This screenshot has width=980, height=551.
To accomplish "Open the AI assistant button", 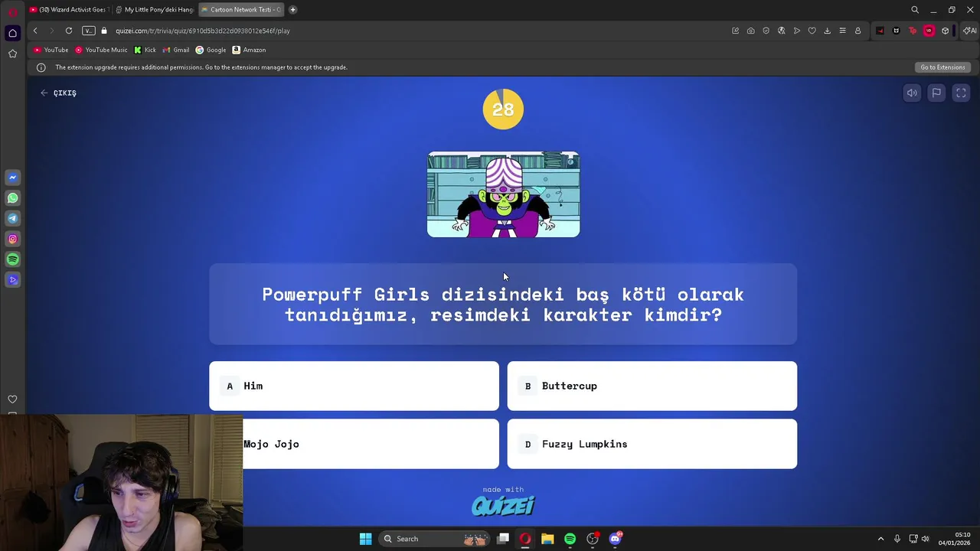I will [969, 31].
